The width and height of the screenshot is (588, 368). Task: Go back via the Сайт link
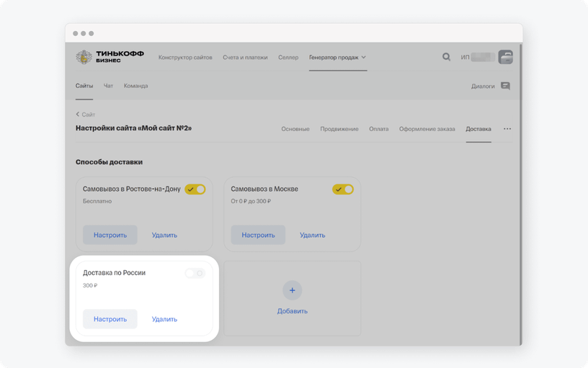click(x=89, y=115)
